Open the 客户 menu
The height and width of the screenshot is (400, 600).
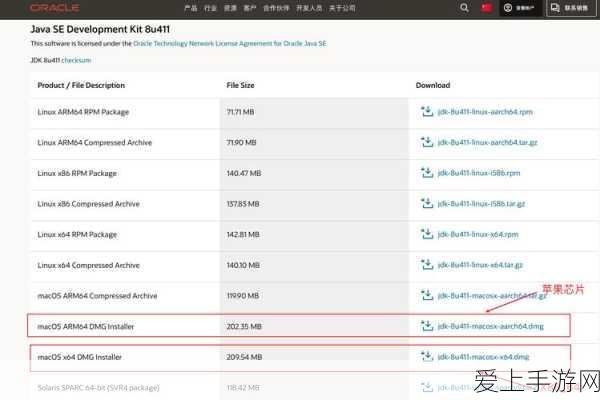[x=250, y=8]
